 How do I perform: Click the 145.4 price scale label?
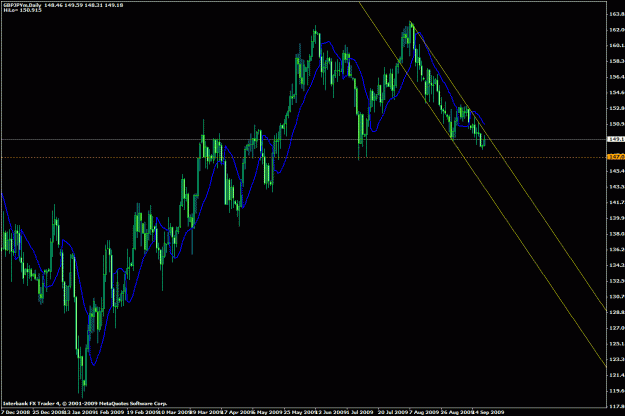[x=617, y=171]
